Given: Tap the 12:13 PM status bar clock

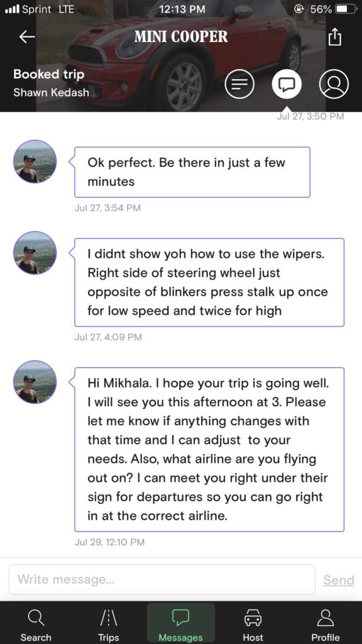Looking at the screenshot, I should pyautogui.click(x=181, y=9).
